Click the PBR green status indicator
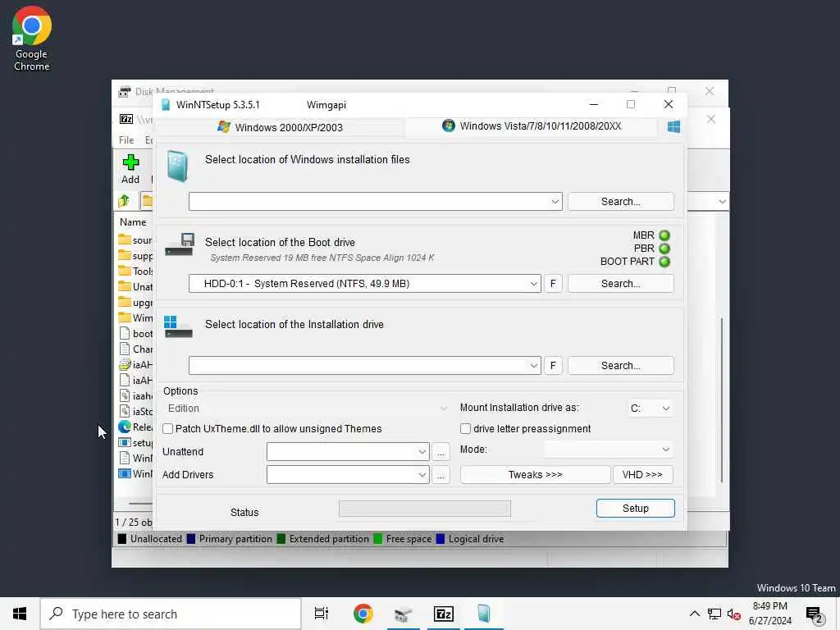Image resolution: width=840 pixels, height=630 pixels. coord(664,249)
